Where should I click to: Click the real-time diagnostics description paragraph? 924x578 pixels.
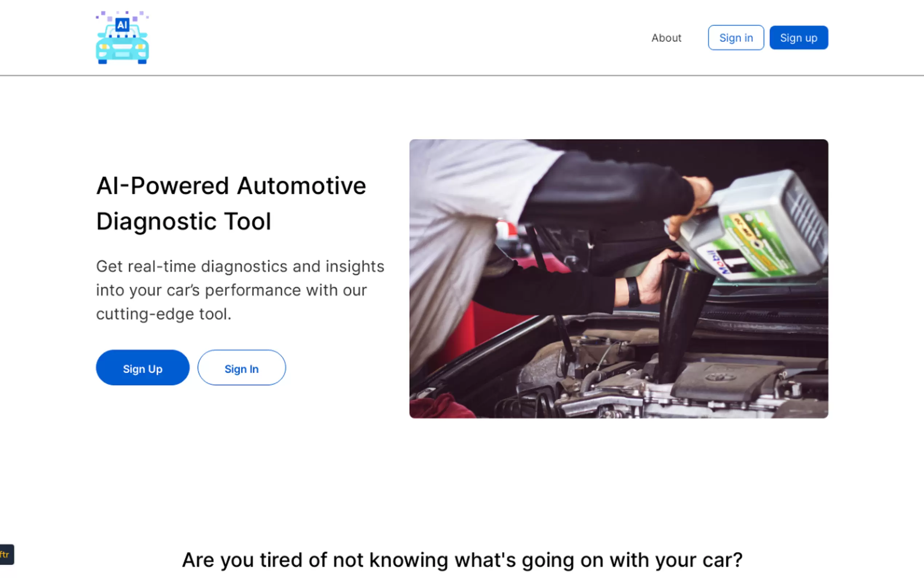(x=240, y=290)
